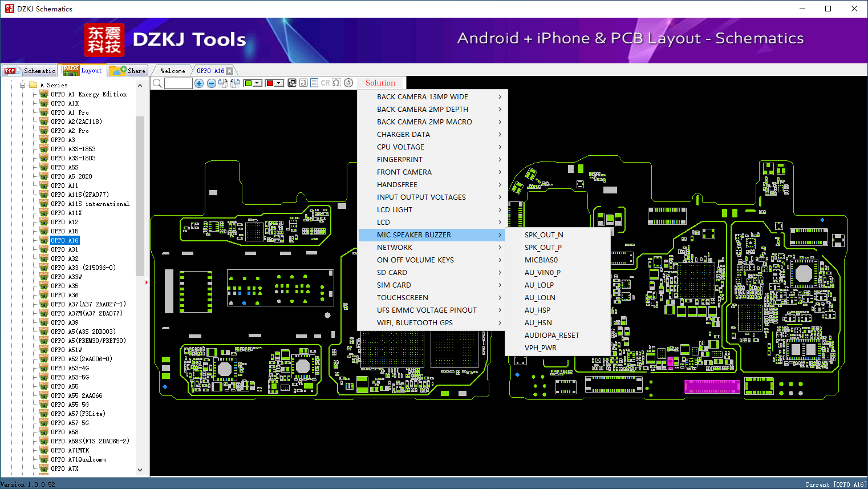Screen dimensions: 868x489
Task: Open the FINGERPRINT menu item
Action: coord(433,160)
